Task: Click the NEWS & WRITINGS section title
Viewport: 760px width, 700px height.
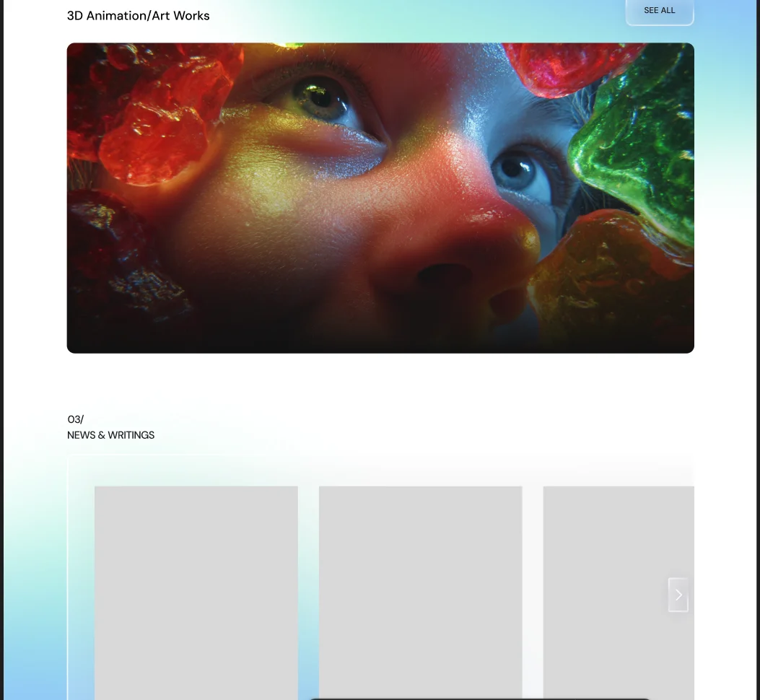Action: [110, 435]
